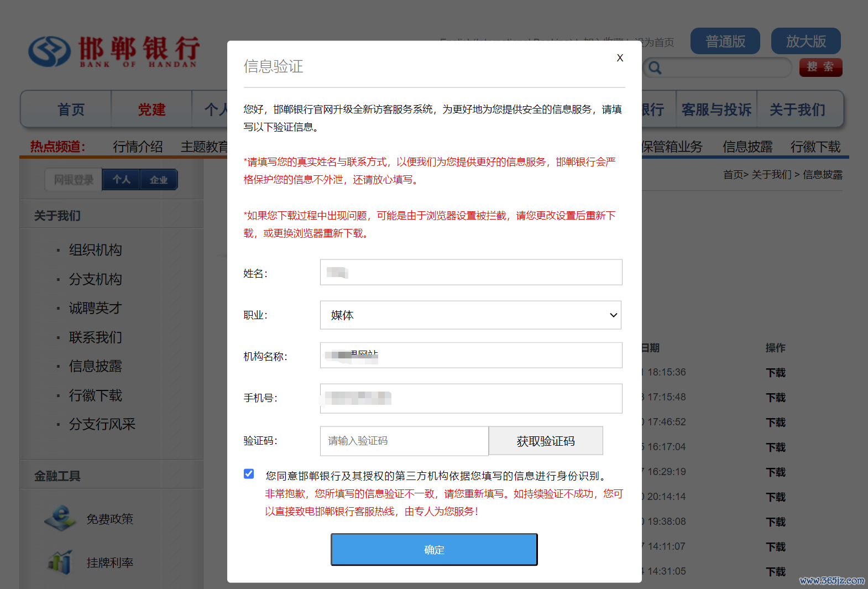Click 首页 in breadcrumb

pos(733,175)
